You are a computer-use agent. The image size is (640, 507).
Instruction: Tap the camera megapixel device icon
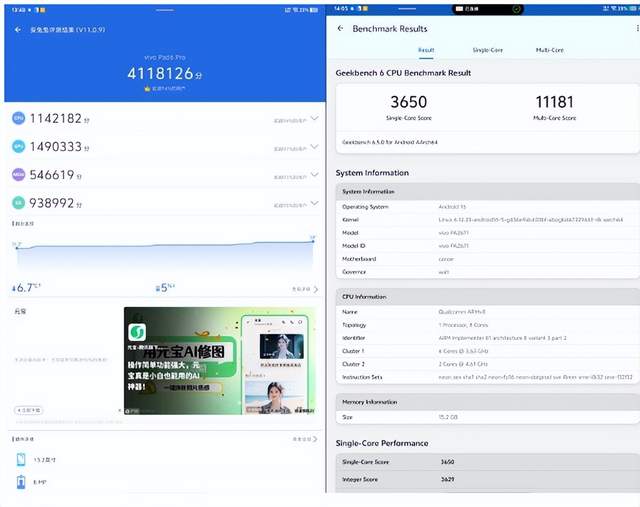(21, 482)
